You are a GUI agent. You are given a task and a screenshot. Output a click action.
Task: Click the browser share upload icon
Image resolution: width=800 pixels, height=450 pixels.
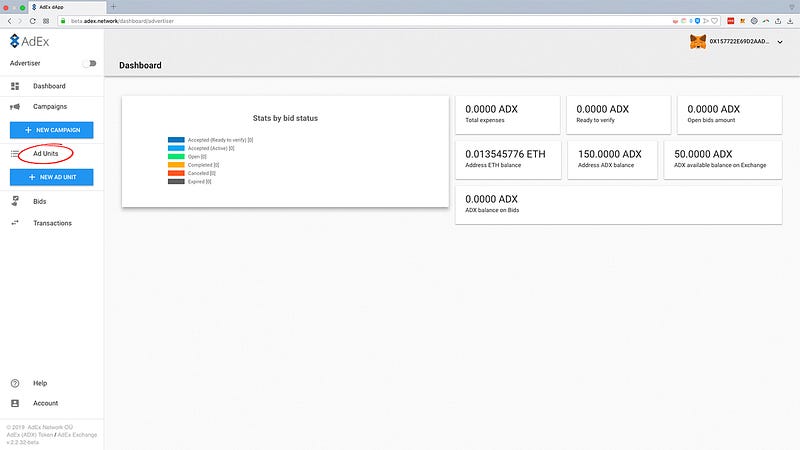[x=778, y=21]
